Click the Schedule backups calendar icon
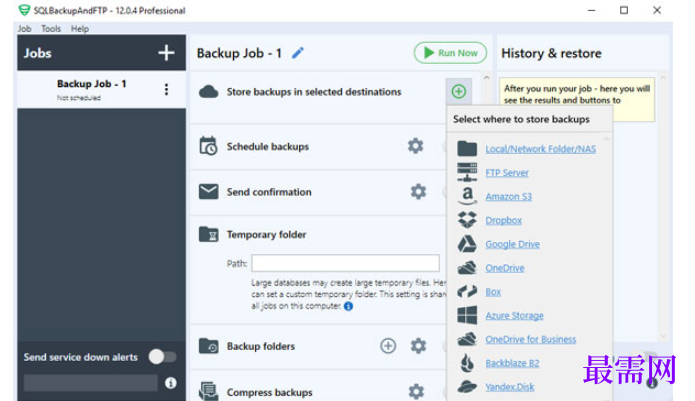The image size is (695, 401). click(208, 146)
